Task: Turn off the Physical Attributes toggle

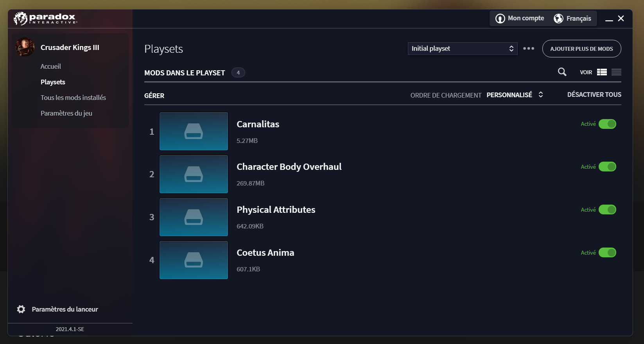Action: pos(607,210)
